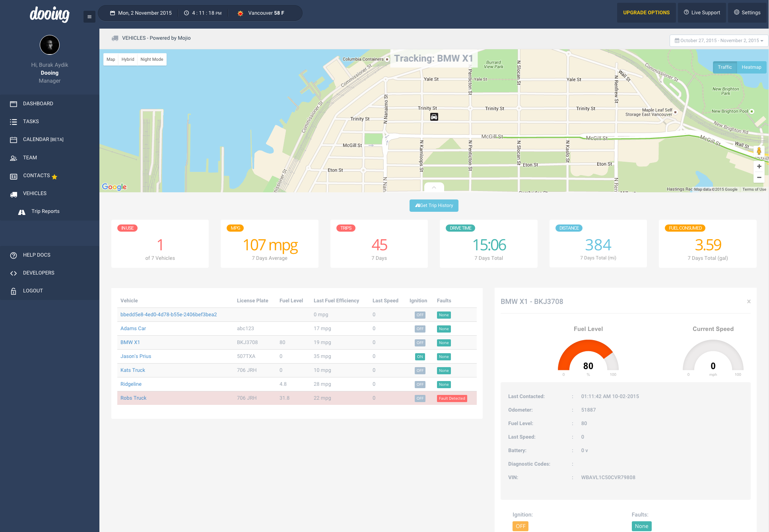Click the user profile avatar

pos(50,45)
